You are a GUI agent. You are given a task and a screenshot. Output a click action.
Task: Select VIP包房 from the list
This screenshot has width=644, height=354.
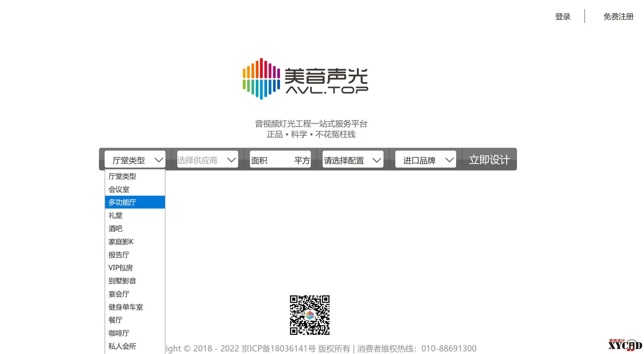135,267
